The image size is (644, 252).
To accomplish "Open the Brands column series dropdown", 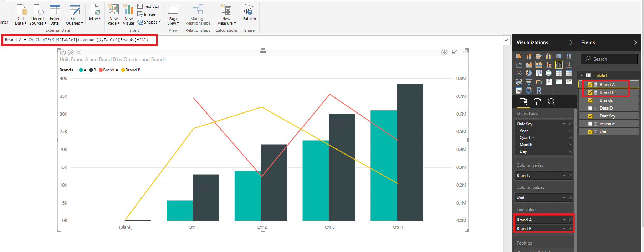I will coord(564,176).
